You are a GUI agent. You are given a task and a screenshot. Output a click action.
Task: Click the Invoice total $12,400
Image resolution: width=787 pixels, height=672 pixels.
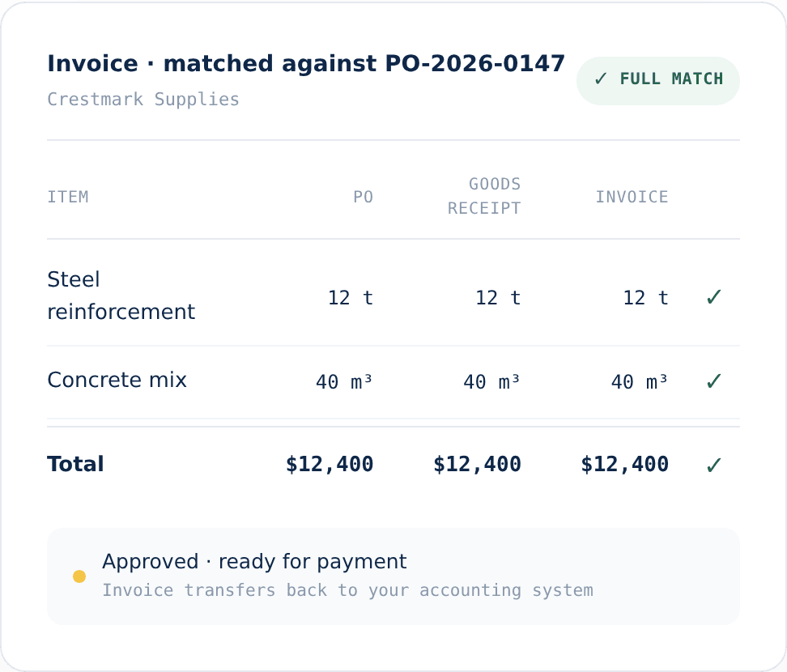[624, 464]
